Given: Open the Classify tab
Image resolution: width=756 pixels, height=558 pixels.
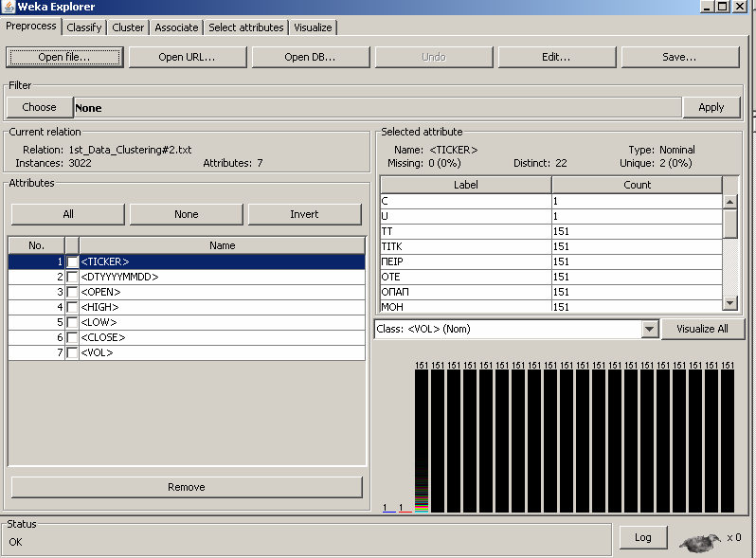Looking at the screenshot, I should click(84, 27).
